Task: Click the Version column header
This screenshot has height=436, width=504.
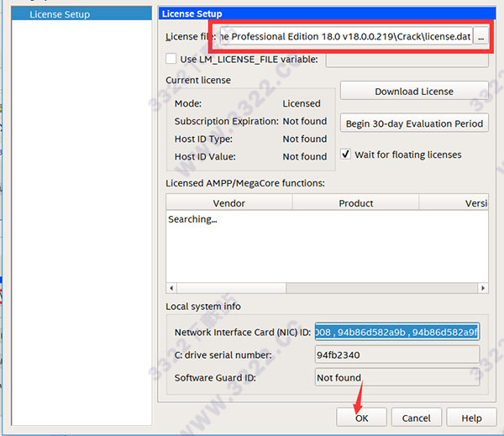Action: (454, 203)
